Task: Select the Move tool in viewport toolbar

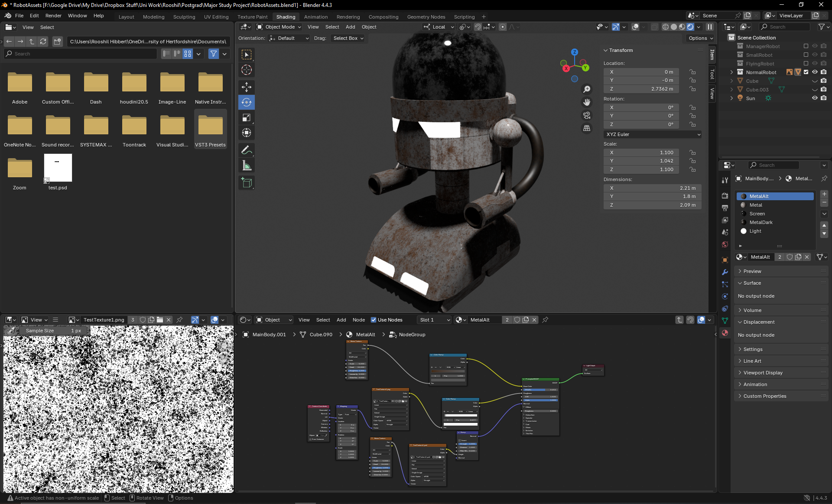Action: (246, 87)
